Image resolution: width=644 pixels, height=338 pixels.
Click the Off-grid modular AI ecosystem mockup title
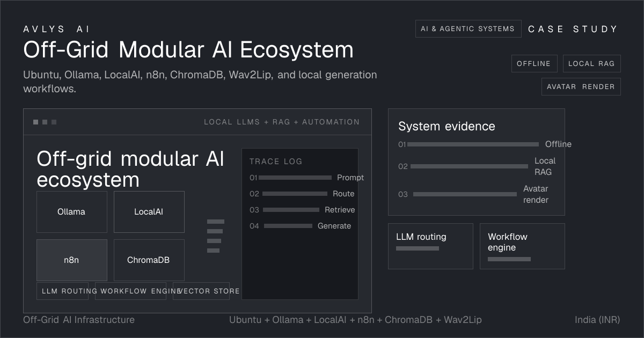tap(130, 169)
